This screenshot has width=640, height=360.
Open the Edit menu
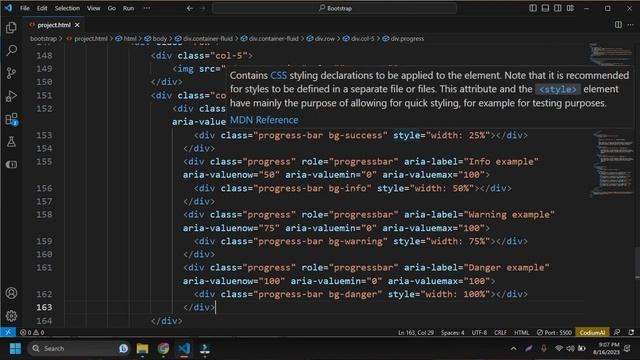pos(42,8)
